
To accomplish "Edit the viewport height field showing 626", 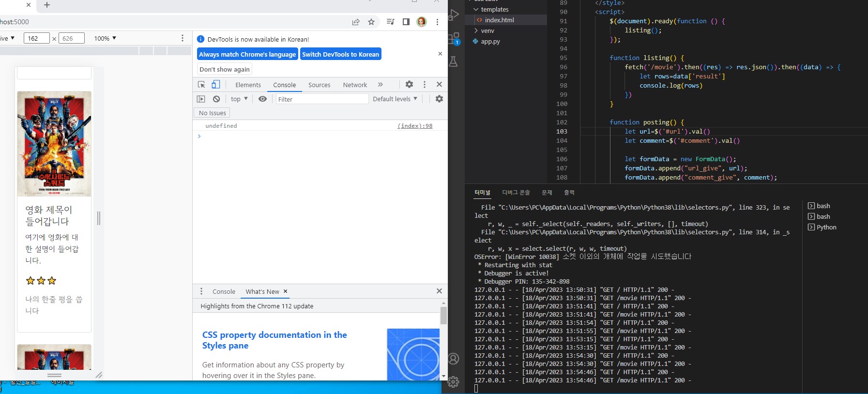I will [72, 38].
